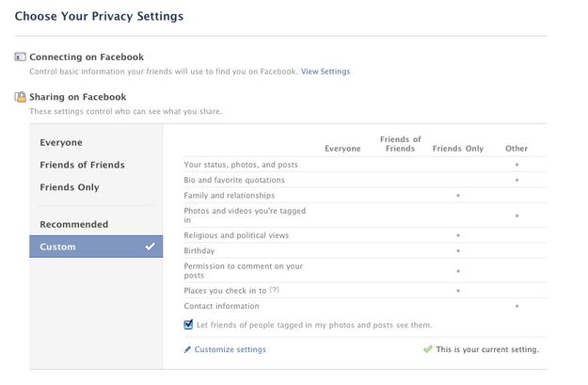This screenshot has width=588, height=385.
Task: Click the pencil icon beside Customize settings
Action: coord(187,349)
